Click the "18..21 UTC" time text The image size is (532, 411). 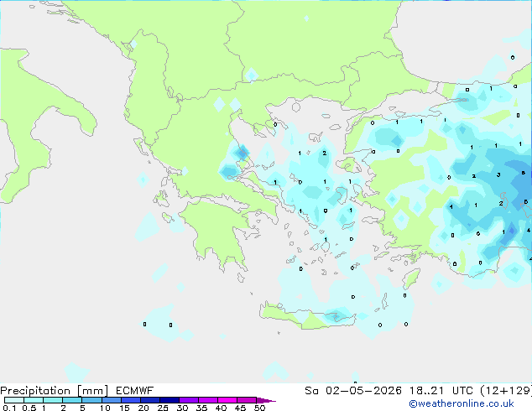click(441, 391)
